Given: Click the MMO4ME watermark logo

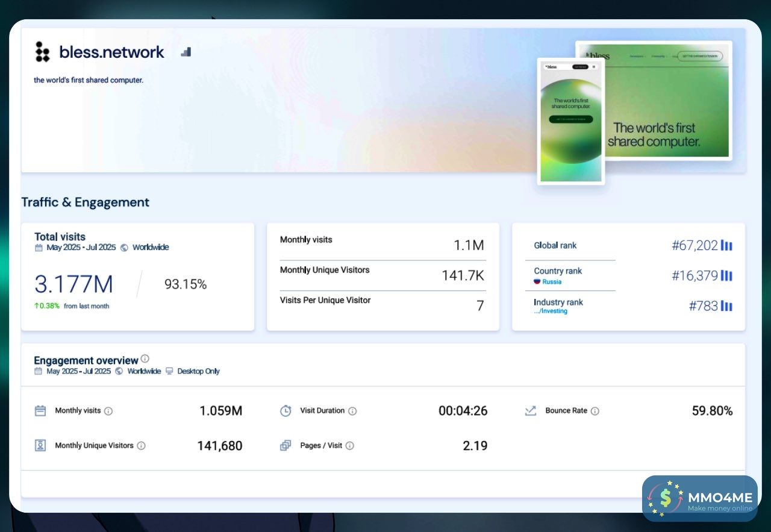Looking at the screenshot, I should 699,498.
